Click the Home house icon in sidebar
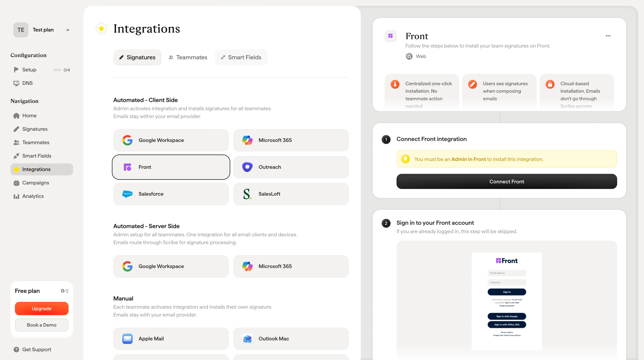The image size is (644, 360). 16,116
